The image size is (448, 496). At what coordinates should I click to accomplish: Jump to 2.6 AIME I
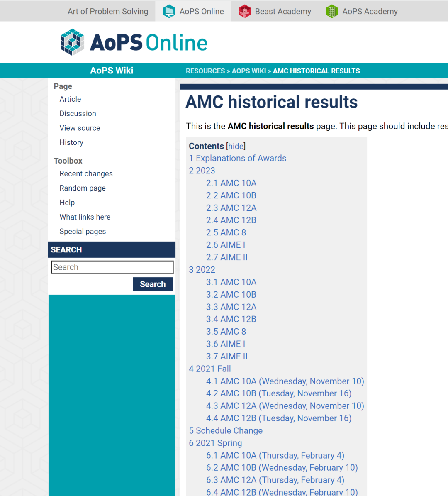(x=226, y=245)
